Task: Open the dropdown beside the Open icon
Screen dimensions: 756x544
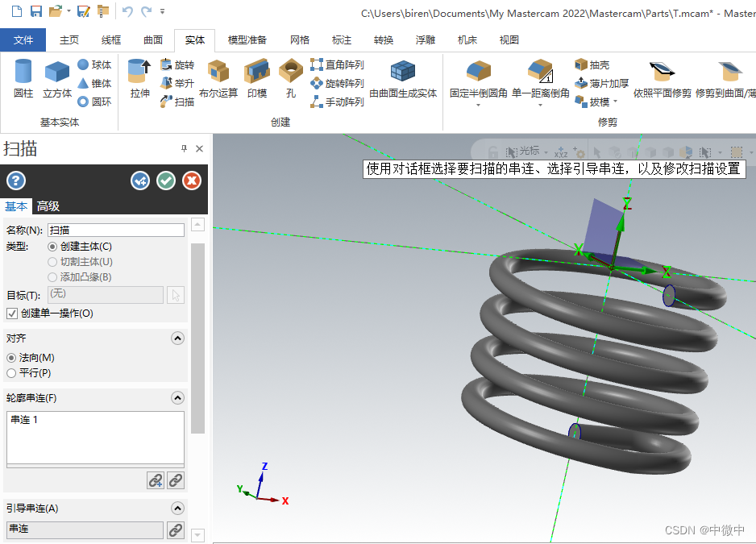Action: pyautogui.click(x=69, y=11)
